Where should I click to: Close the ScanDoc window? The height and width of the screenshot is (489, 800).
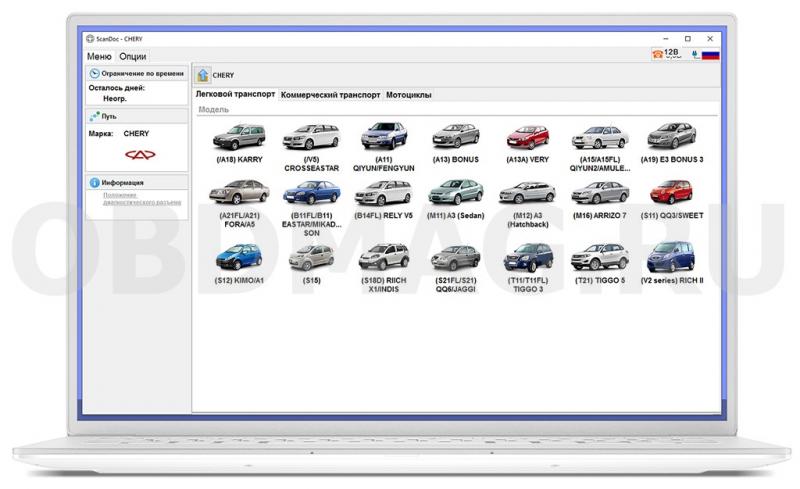710,39
